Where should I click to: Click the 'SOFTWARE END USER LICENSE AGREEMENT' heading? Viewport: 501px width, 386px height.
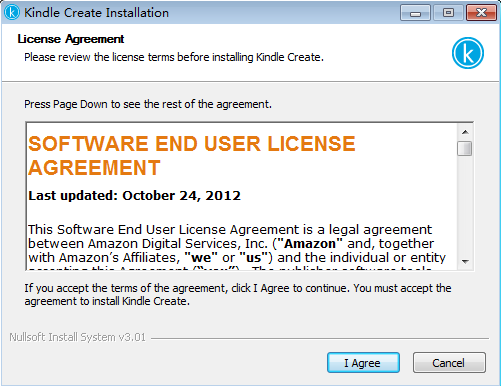coord(192,155)
